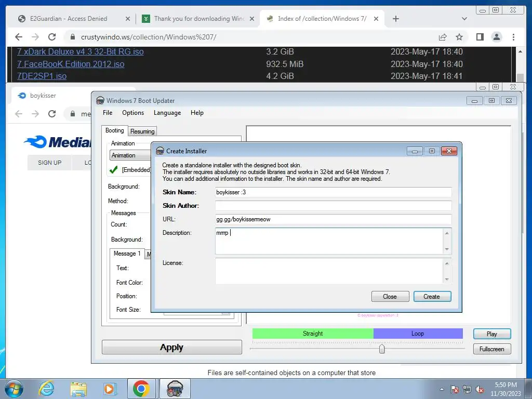The width and height of the screenshot is (532, 399).
Task: Click the Play button in Boot Updater
Action: coord(492,334)
